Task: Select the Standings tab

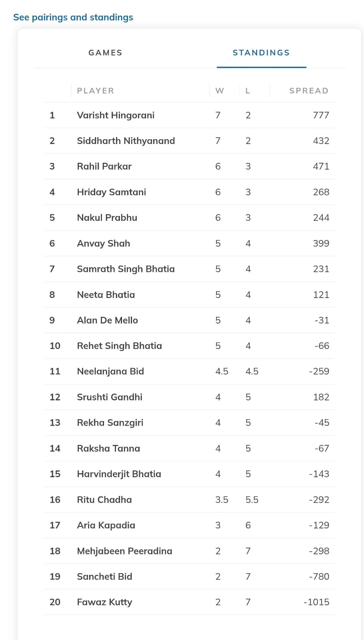Action: click(261, 53)
